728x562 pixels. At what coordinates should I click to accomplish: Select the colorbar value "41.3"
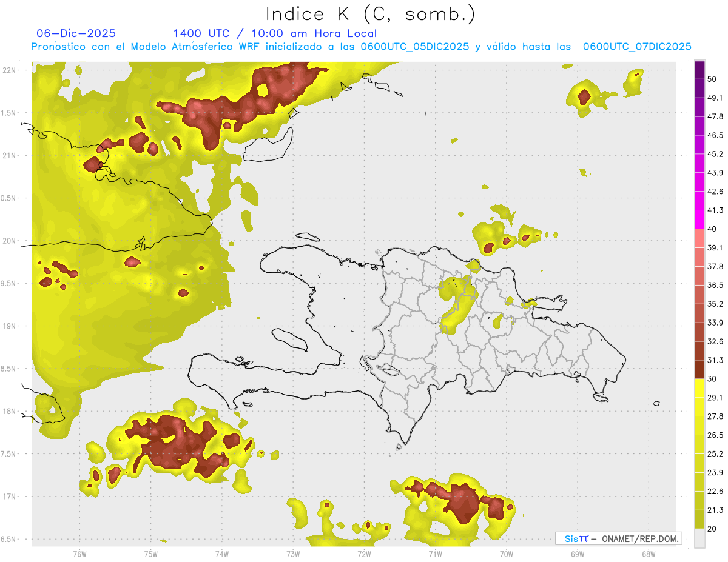715,210
